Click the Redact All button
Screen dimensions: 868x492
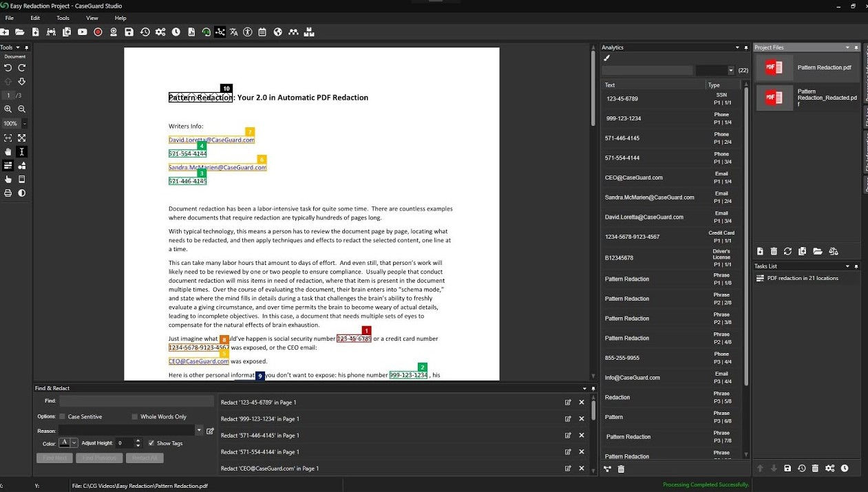pos(145,458)
